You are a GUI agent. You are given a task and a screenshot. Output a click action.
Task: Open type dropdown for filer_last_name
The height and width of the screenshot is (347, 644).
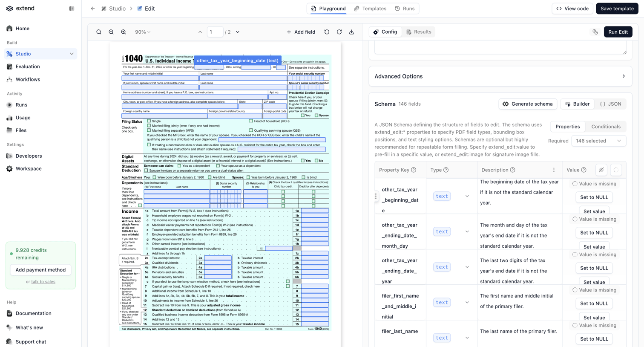click(x=467, y=338)
